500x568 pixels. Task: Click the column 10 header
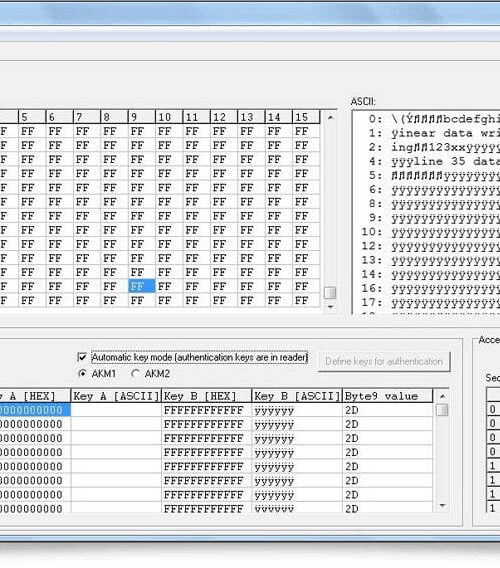click(x=169, y=117)
